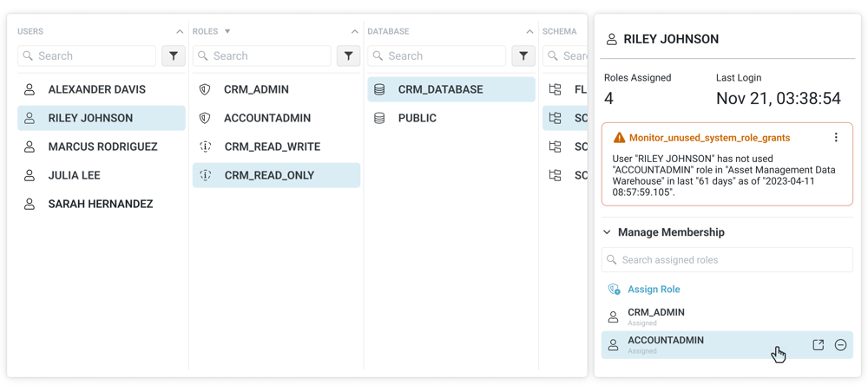Screen dimensions: 868x391
Task: Open ACCOUNTADMIN role in external view icon
Action: pos(818,345)
